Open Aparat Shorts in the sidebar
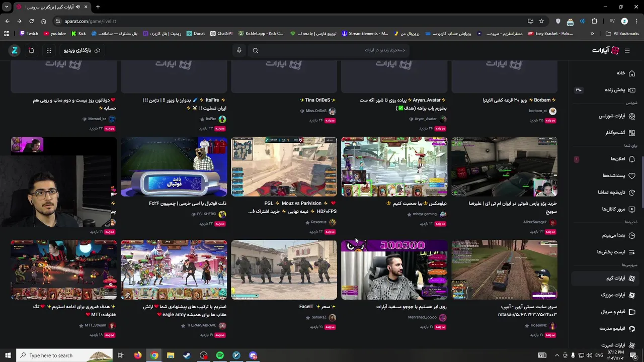The image size is (644, 362). (617, 116)
